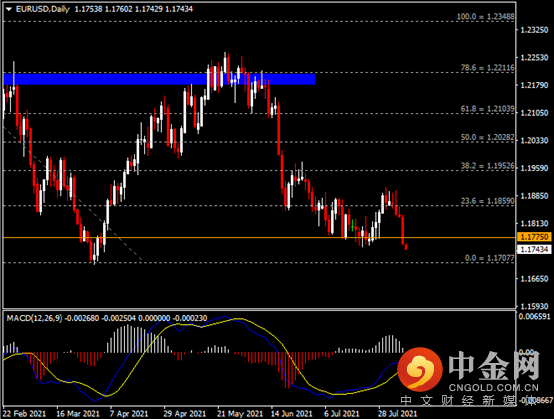Select the 100.0 = 1.23488 Fibonacci label
Screen dimensions: 554x419
(485, 16)
